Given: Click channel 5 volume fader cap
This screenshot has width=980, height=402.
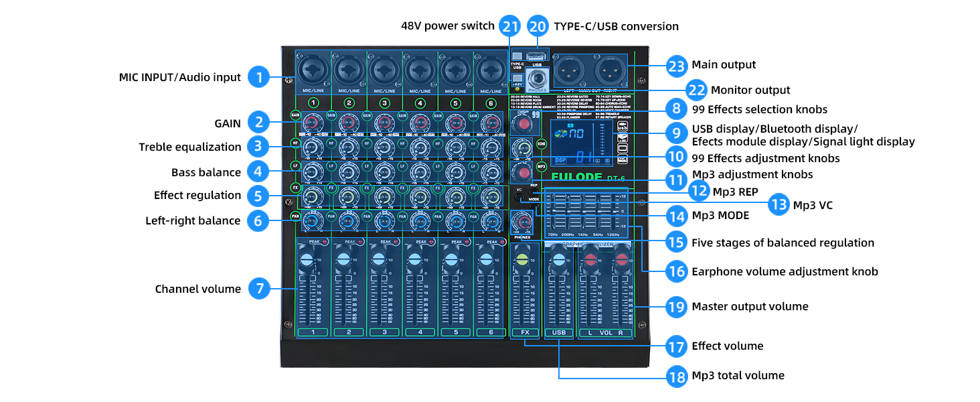Looking at the screenshot, I should pos(451,259).
